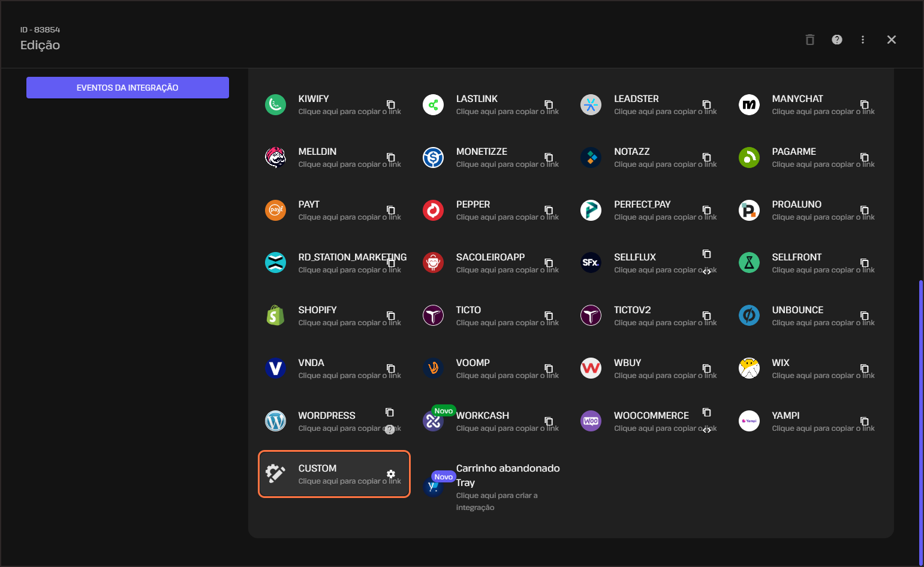Image resolution: width=924 pixels, height=567 pixels.
Task: Click the trash delete icon in header
Action: [x=809, y=40]
